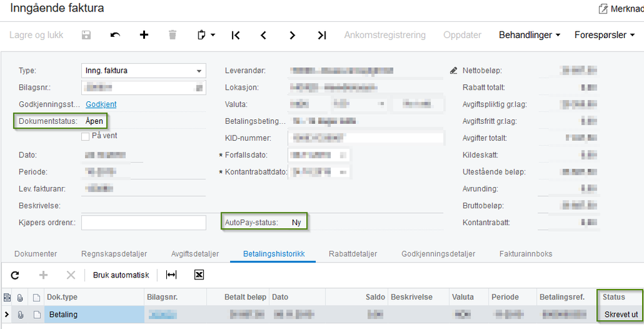Fit grid columns to width
Viewport: 644px width, 329px height.
coord(171,275)
